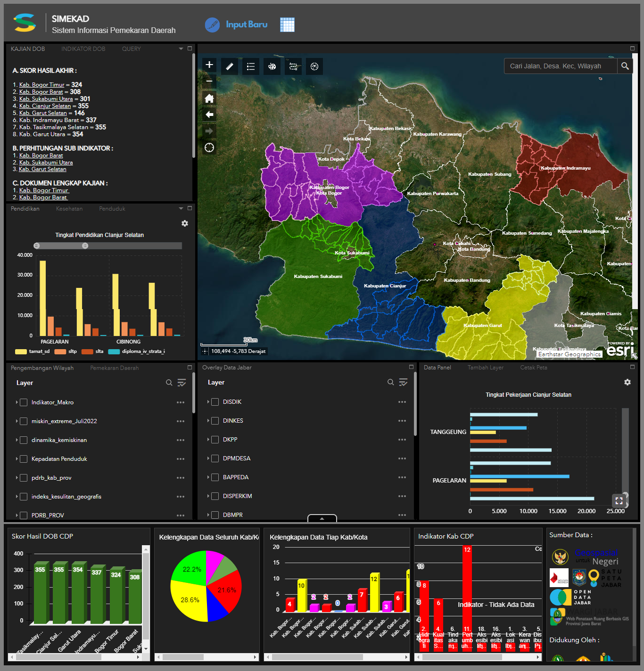Open the map legend list tool
The height and width of the screenshot is (671, 644).
coord(251,66)
